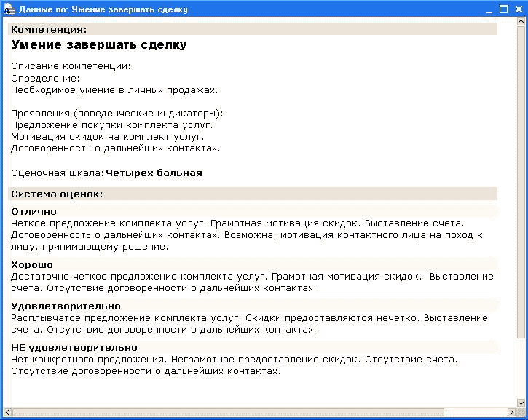This screenshot has height=420, width=528.
Task: Click line Мотивация скидок на комплект услуг
Action: (107, 137)
